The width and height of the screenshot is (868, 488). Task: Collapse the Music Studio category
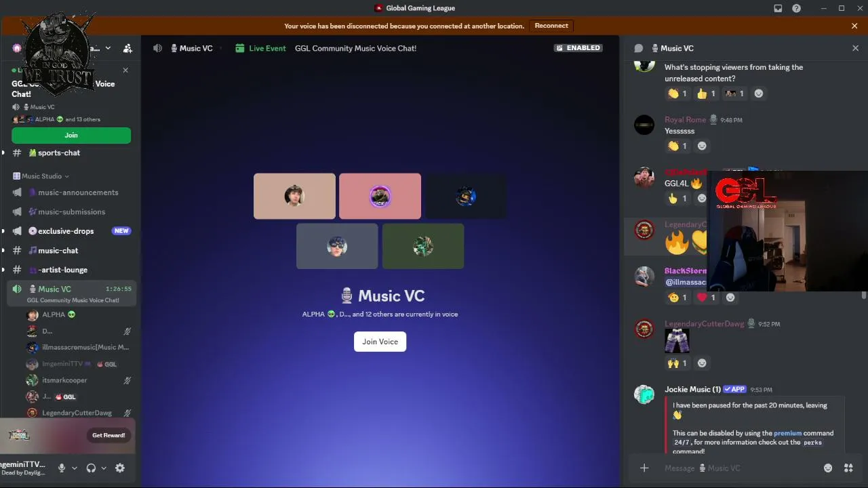point(41,176)
